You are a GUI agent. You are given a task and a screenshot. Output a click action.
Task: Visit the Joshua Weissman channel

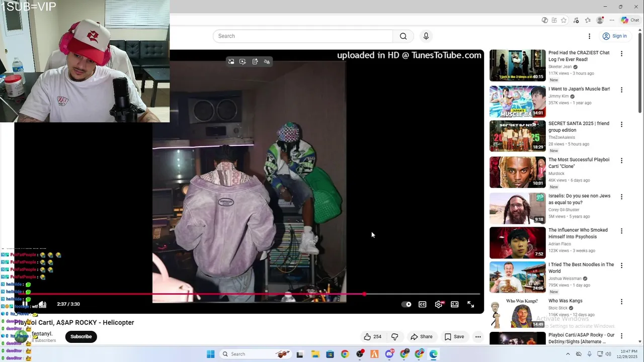(565, 279)
